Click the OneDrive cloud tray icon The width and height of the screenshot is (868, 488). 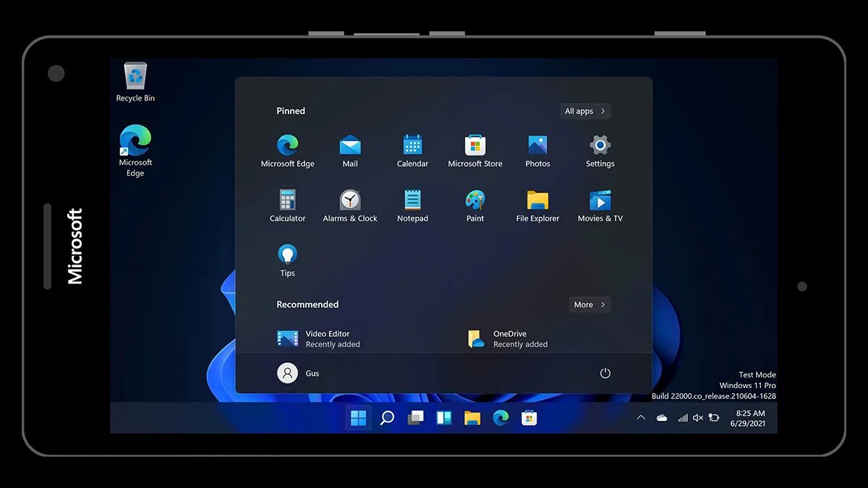(x=662, y=418)
